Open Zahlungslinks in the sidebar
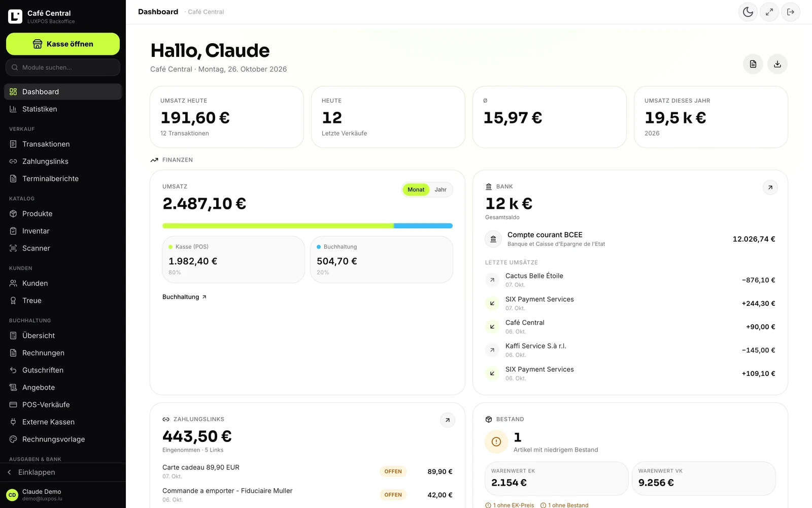The width and height of the screenshot is (812, 508). tap(63, 162)
